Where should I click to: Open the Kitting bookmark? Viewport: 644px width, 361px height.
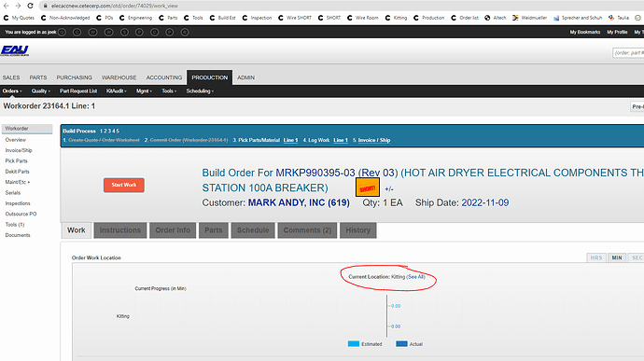[x=396, y=18]
